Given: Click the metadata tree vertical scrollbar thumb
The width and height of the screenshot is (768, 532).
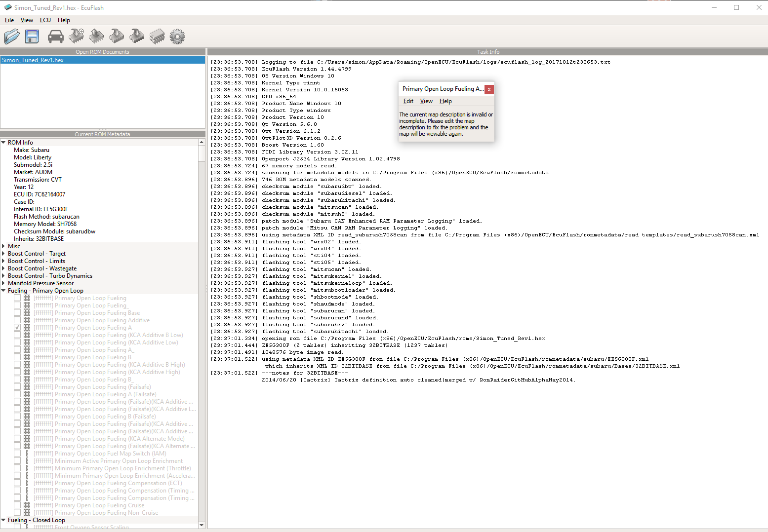Looking at the screenshot, I should [202, 153].
